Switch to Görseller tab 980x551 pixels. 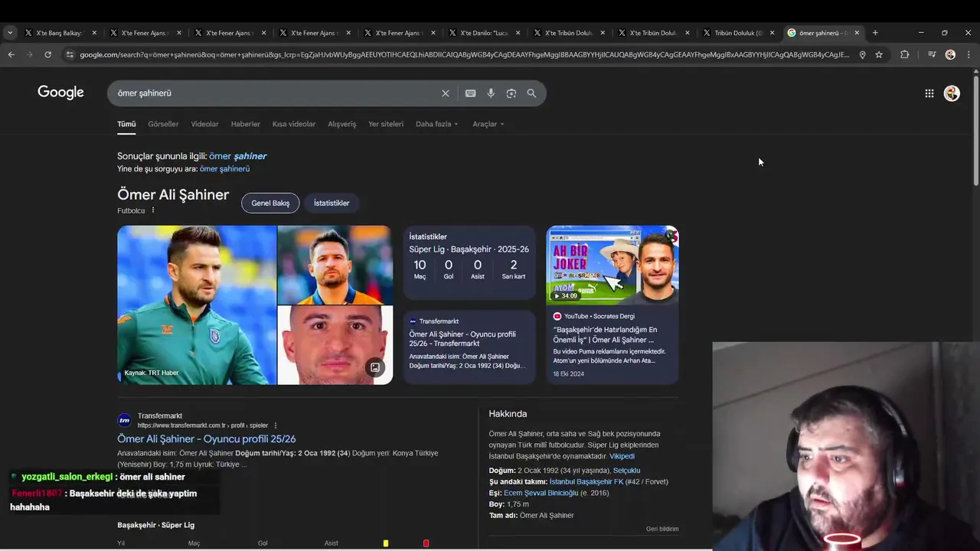point(163,124)
